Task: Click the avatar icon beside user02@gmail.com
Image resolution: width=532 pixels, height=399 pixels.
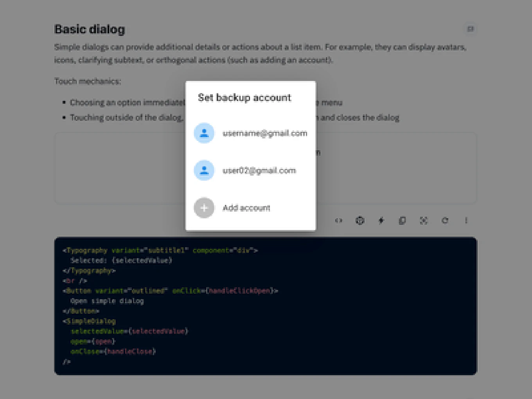Action: pos(204,171)
